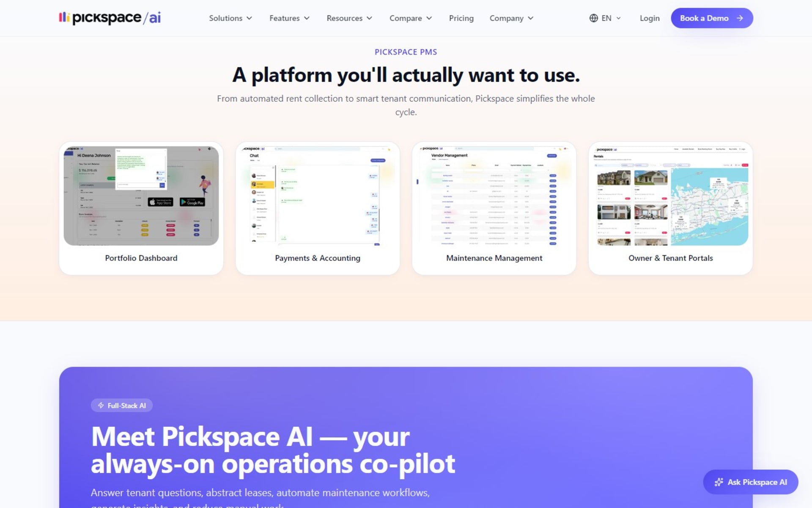Open the Maintenance Management card title
This screenshot has width=812, height=508.
(x=494, y=258)
